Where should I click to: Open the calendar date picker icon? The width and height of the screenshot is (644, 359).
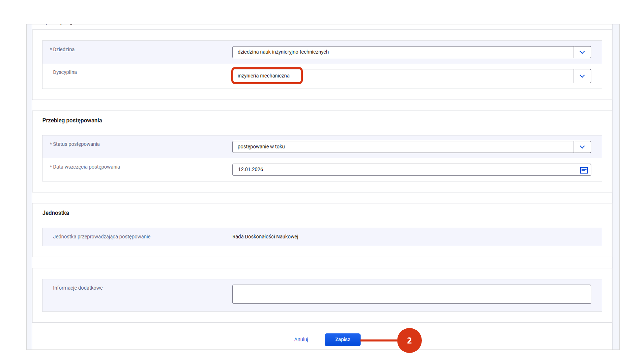coord(584,170)
